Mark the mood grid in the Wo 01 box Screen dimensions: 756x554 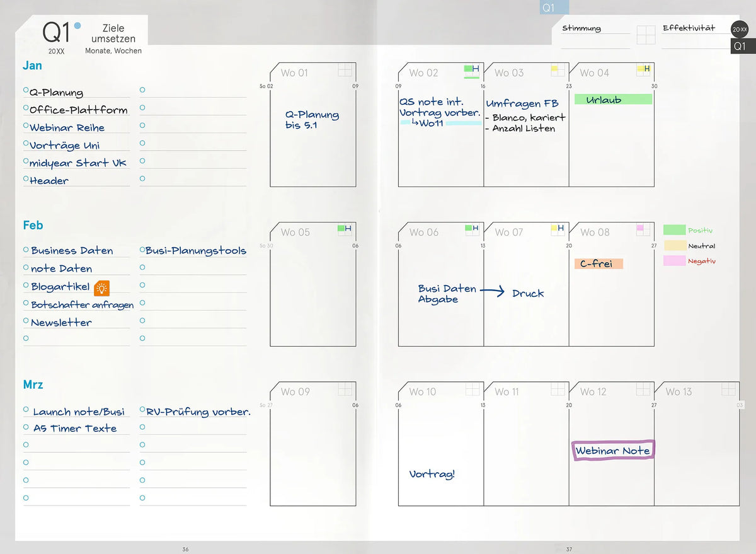click(x=345, y=70)
